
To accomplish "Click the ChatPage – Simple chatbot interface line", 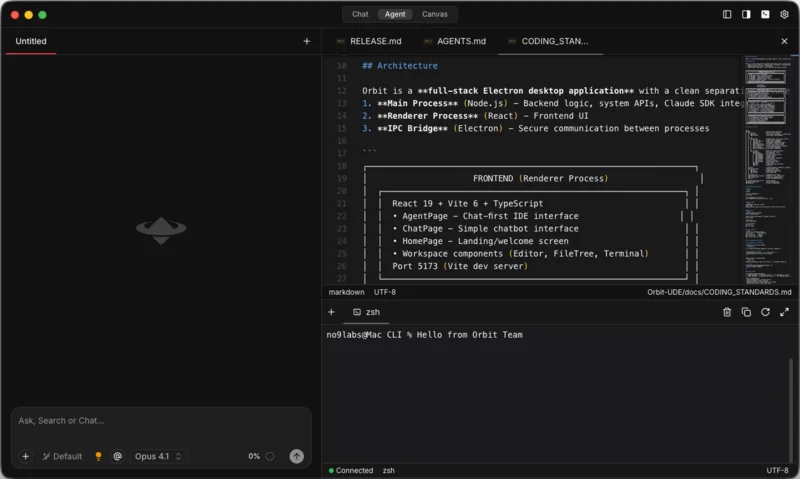I will [x=485, y=229].
